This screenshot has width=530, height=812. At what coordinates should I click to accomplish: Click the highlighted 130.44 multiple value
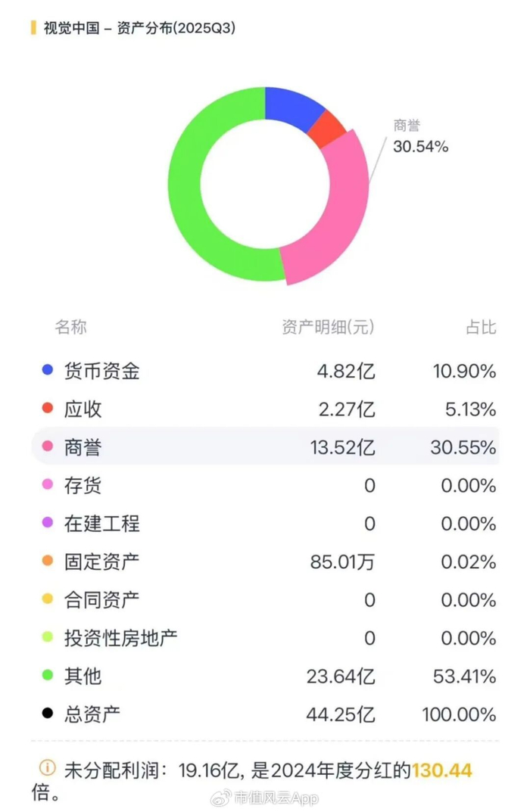(x=442, y=770)
